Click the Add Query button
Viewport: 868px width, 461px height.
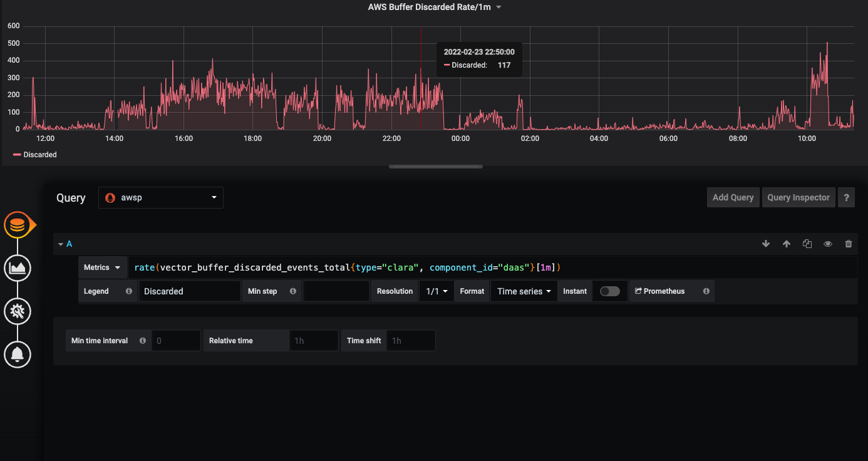[x=733, y=197]
